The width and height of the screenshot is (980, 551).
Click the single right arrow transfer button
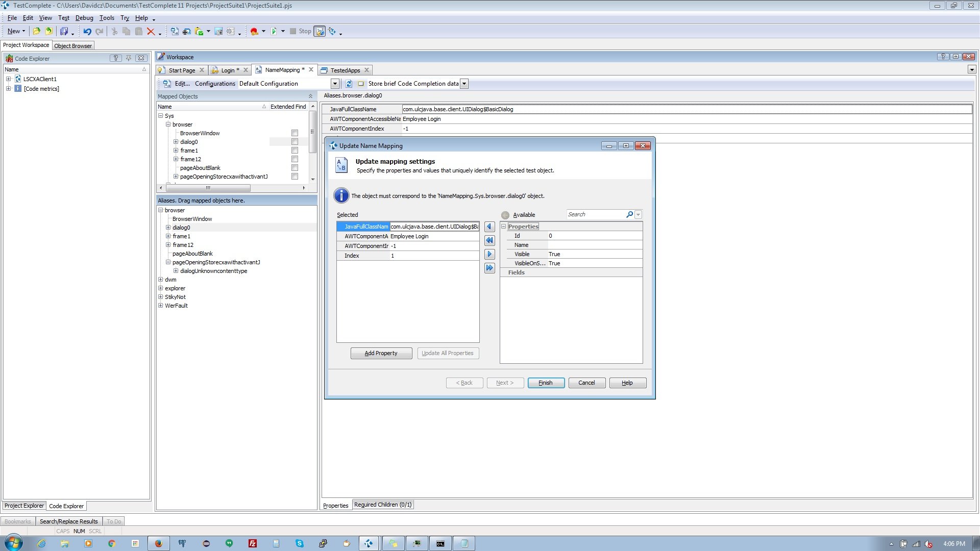click(x=489, y=254)
